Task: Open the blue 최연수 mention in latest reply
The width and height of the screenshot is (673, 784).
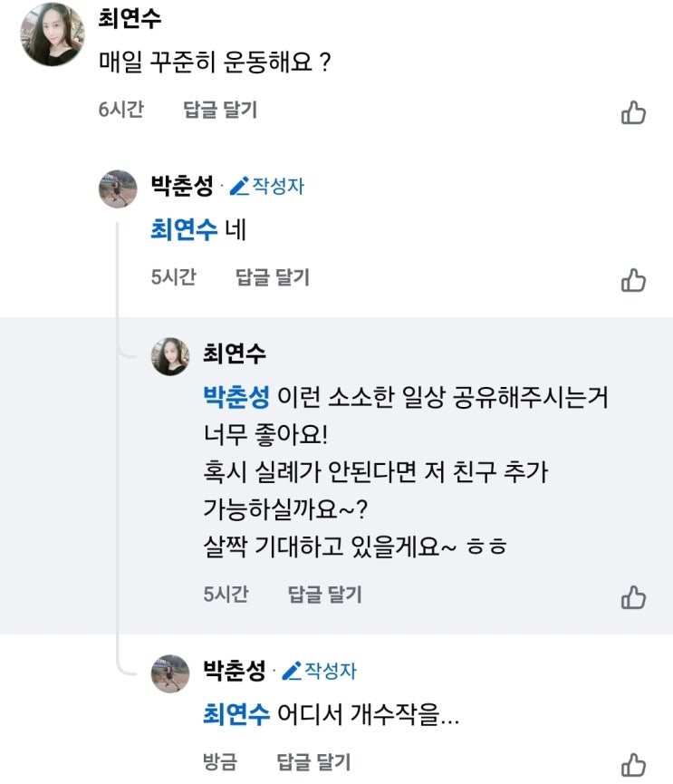Action: [236, 714]
